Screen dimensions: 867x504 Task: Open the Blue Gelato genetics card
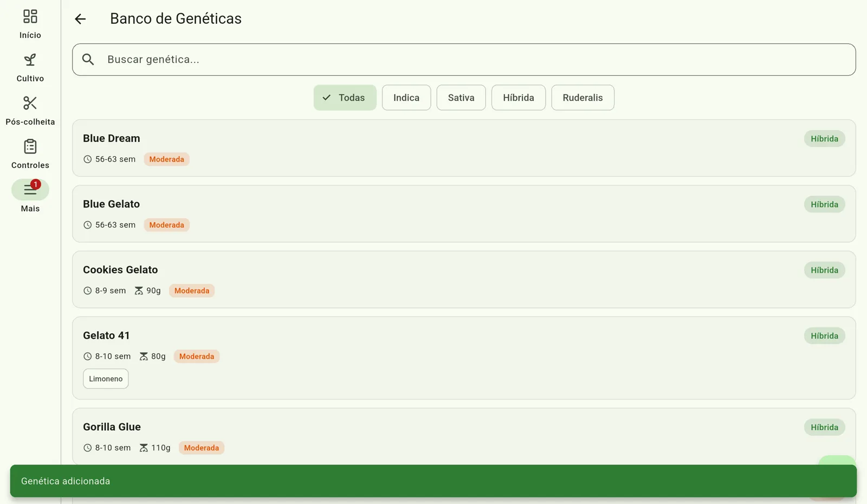tap(464, 214)
